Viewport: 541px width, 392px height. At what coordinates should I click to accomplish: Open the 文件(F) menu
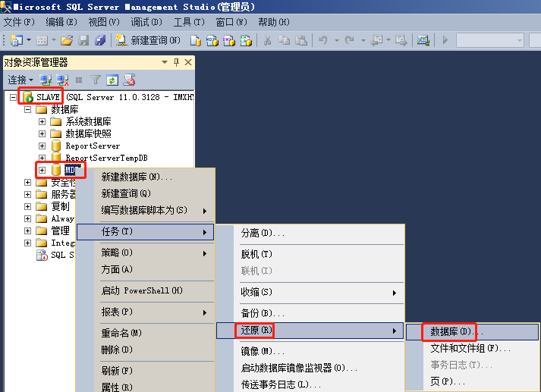point(19,22)
